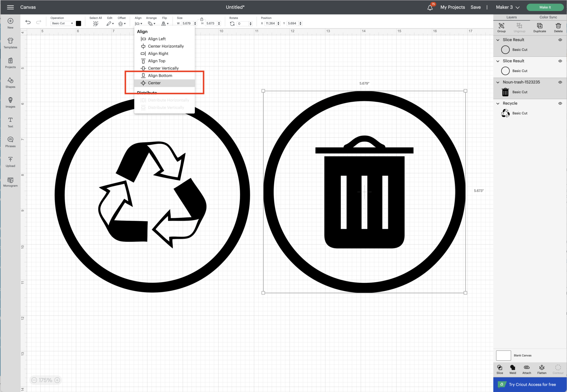Image resolution: width=567 pixels, height=392 pixels.
Task: Select Center from the Align menu
Action: (154, 83)
